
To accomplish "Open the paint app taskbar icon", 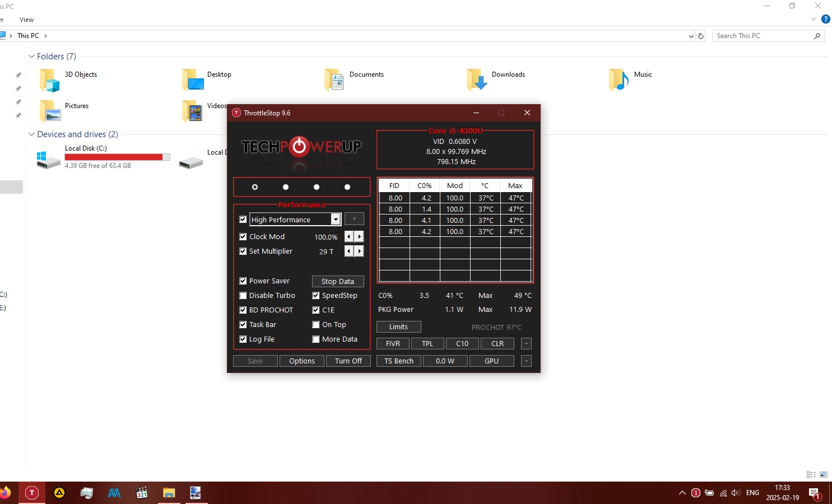I will (x=196, y=493).
